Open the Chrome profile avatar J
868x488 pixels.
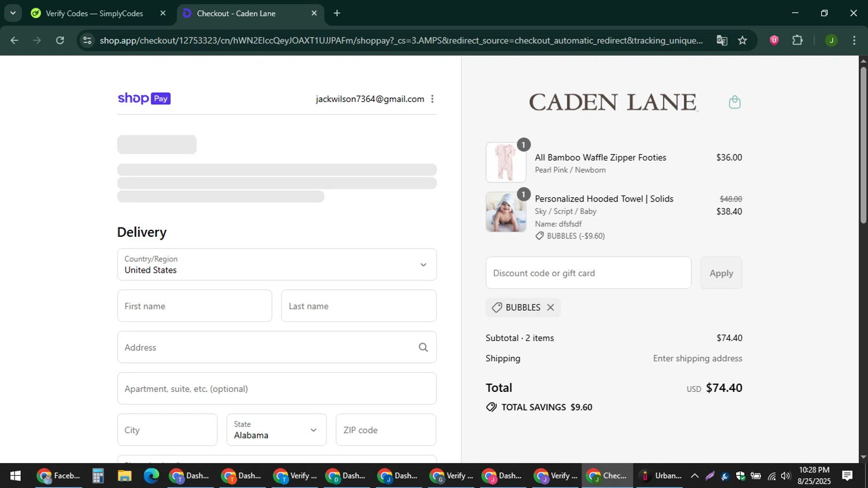(831, 41)
